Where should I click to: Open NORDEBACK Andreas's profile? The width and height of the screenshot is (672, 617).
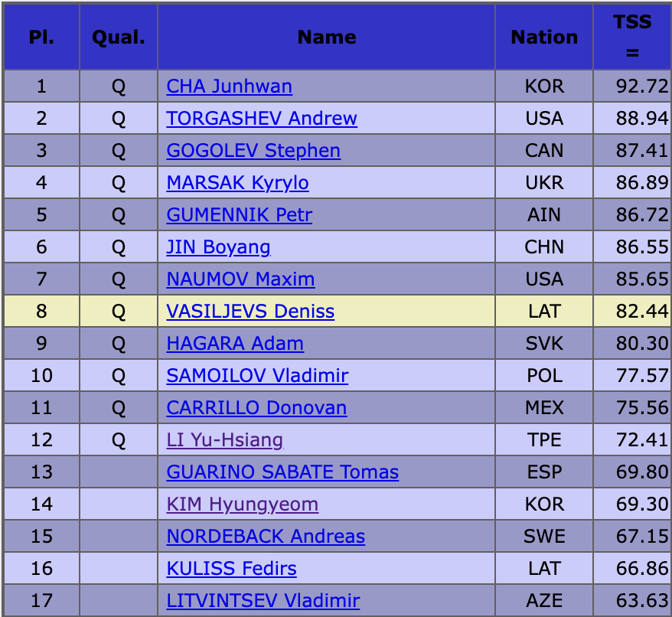point(266,537)
